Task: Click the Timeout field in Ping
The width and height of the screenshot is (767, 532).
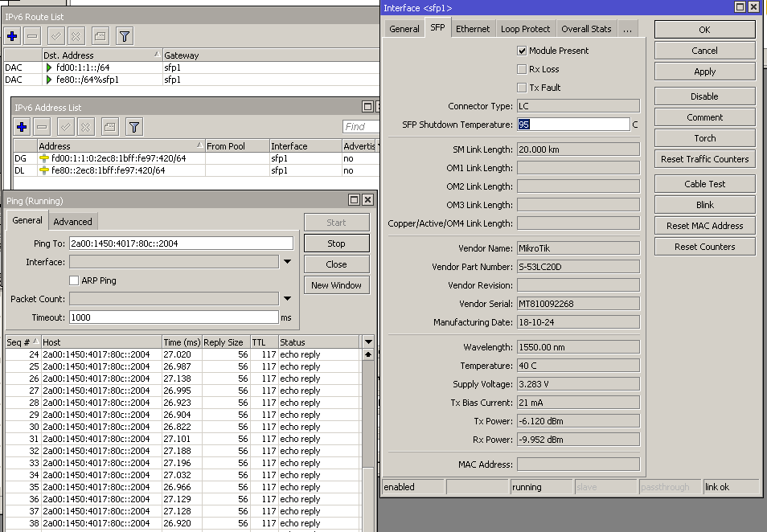Action: coord(174,317)
